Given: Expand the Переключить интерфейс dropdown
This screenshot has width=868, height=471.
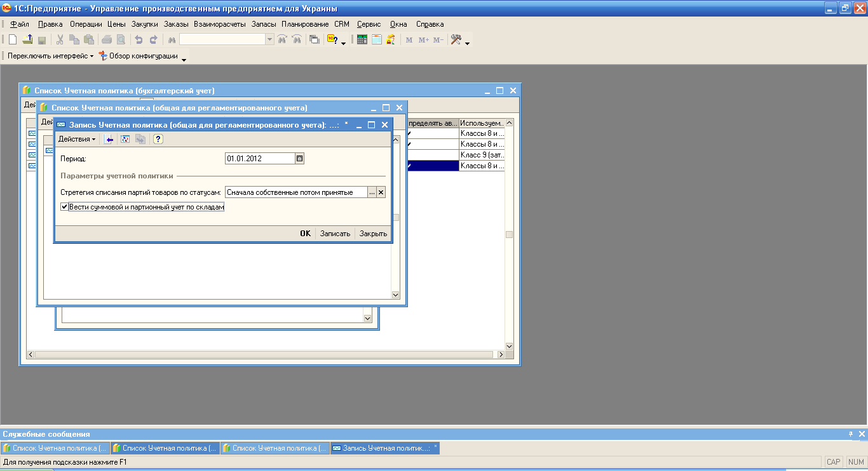Looking at the screenshot, I should pos(50,56).
